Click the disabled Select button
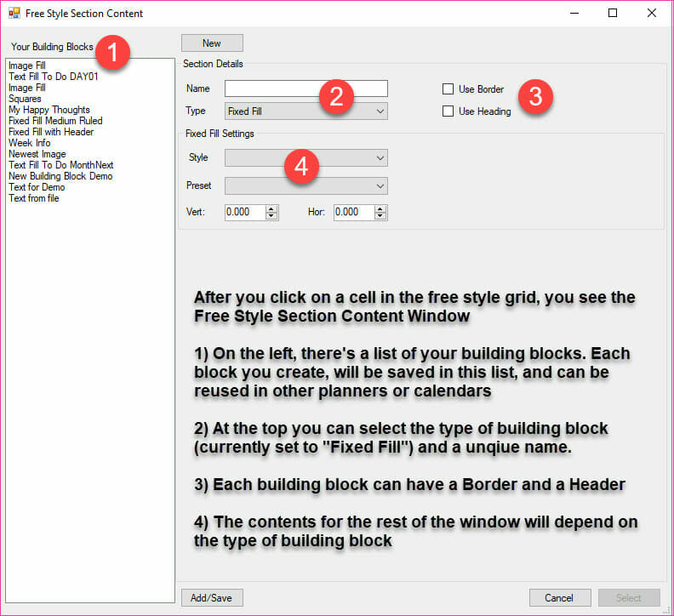This screenshot has width=674, height=616. coord(629,597)
